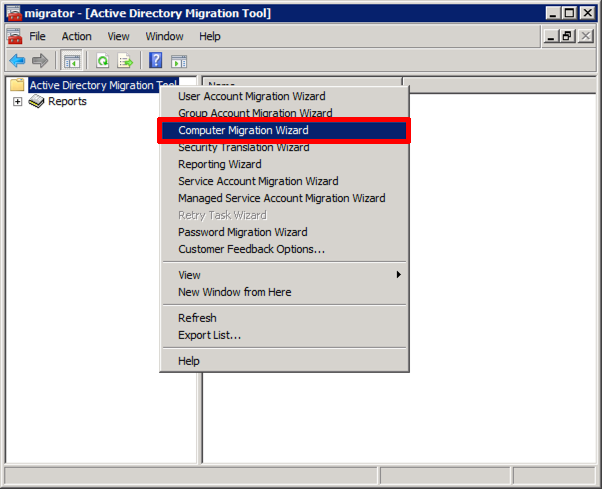
Task: Launch the Reporting Wizard
Action: point(284,164)
